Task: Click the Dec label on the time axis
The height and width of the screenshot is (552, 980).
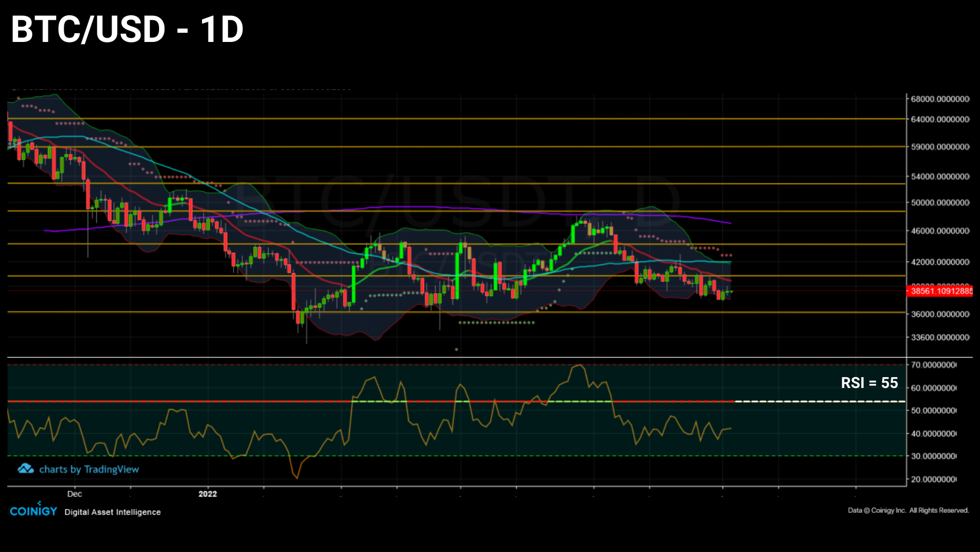Action: point(75,494)
